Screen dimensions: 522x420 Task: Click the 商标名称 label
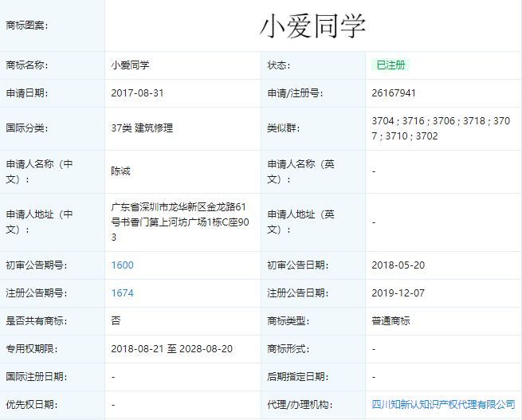coord(27,65)
